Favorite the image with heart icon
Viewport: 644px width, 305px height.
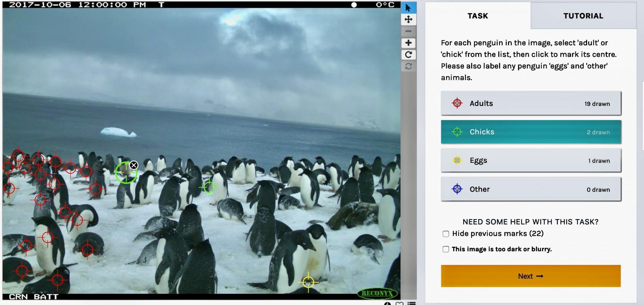point(399,303)
